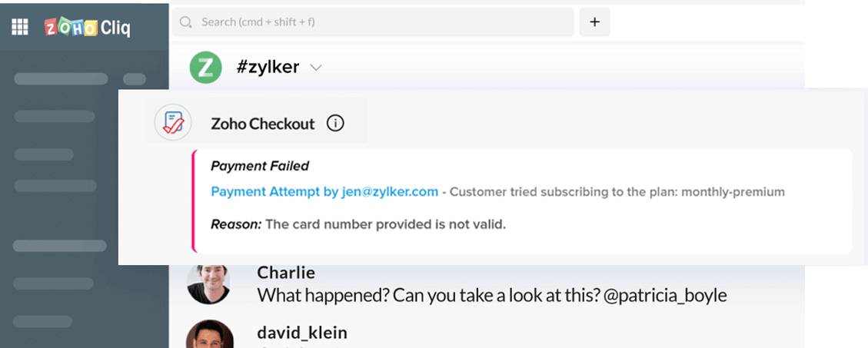Viewport: 868px width, 348px height.
Task: View Charlie's profile photo
Action: pyautogui.click(x=210, y=283)
